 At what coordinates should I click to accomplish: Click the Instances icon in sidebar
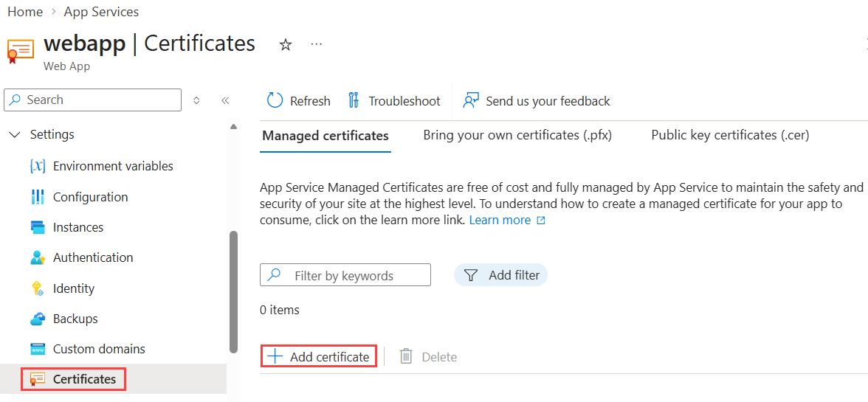(x=37, y=227)
